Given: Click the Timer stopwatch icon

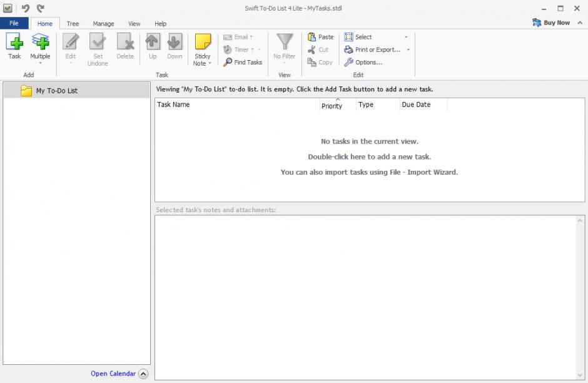Looking at the screenshot, I should click(x=228, y=49).
